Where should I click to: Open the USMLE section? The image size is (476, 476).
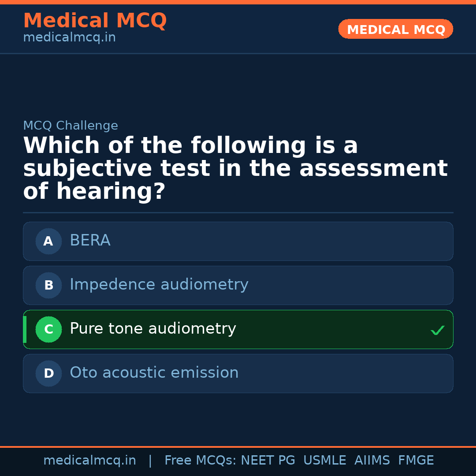click(x=325, y=460)
